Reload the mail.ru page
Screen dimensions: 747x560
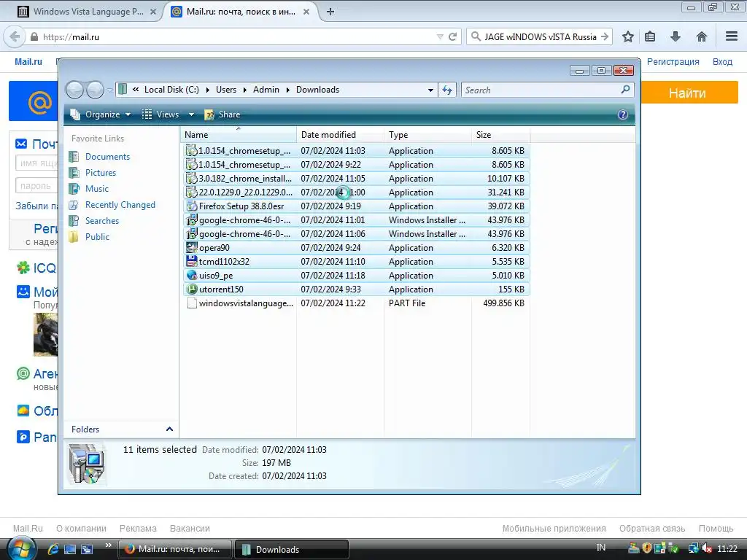452,36
